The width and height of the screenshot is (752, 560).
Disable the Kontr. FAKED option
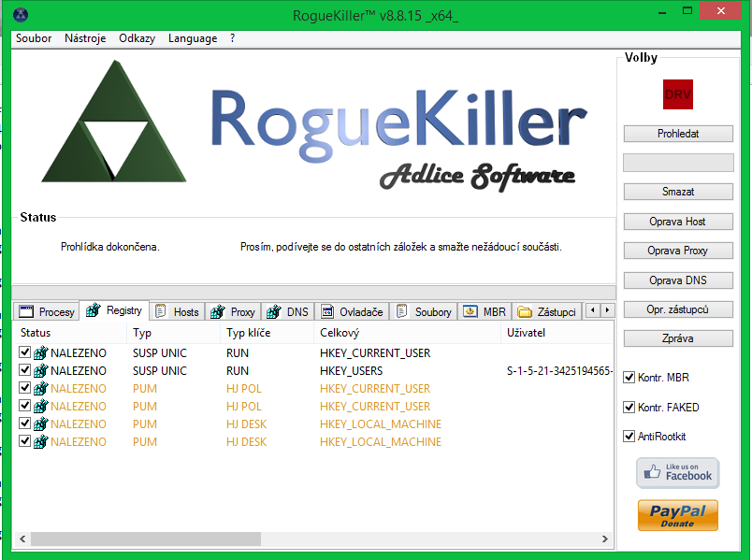pyautogui.click(x=629, y=407)
